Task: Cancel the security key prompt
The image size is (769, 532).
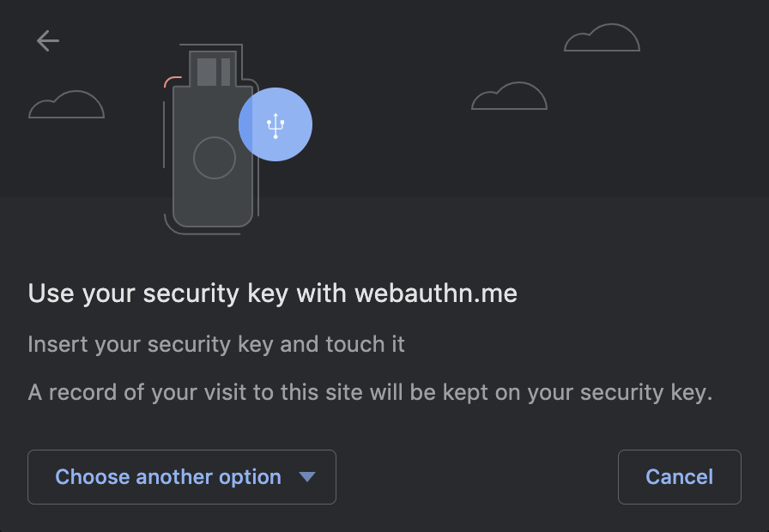Action: click(x=679, y=477)
